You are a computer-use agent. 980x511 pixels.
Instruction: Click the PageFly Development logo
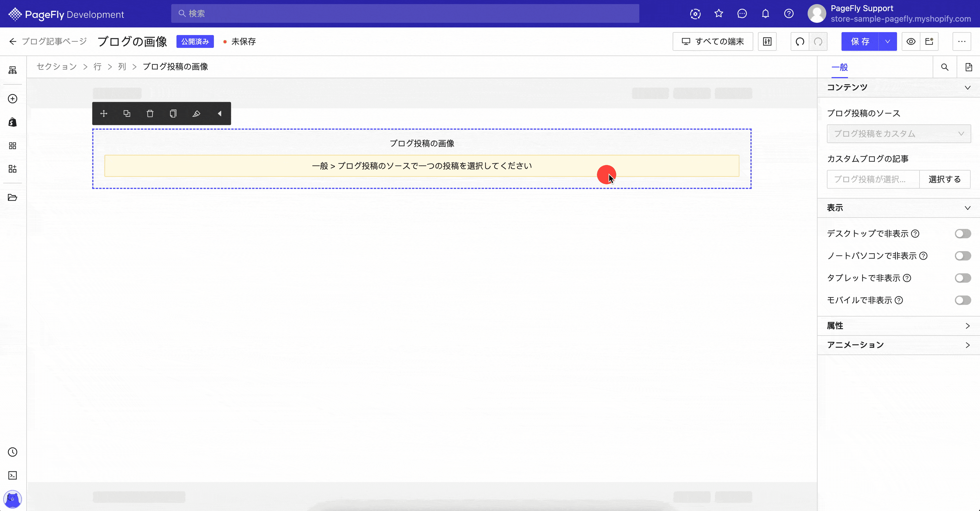[66, 14]
